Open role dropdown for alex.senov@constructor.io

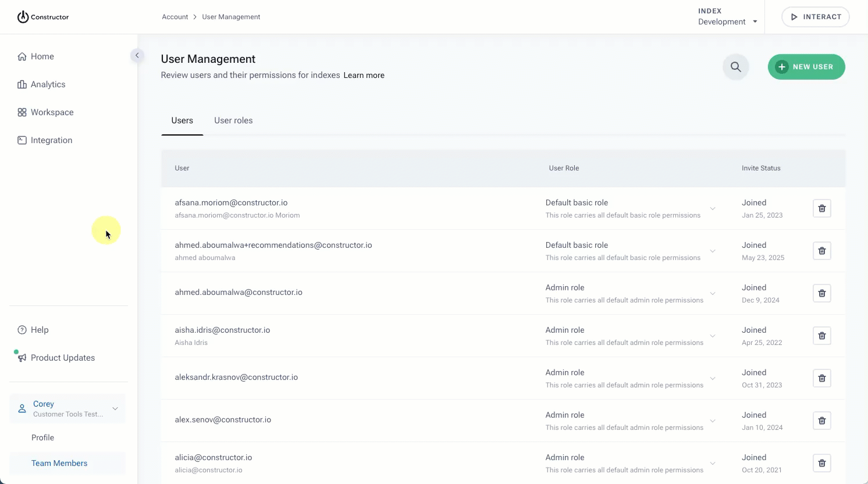(713, 421)
